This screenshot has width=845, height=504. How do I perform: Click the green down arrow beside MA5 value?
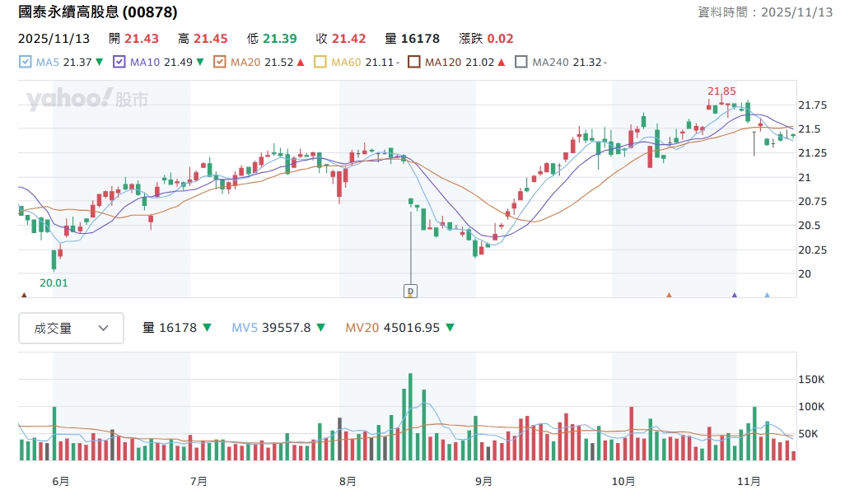point(100,62)
